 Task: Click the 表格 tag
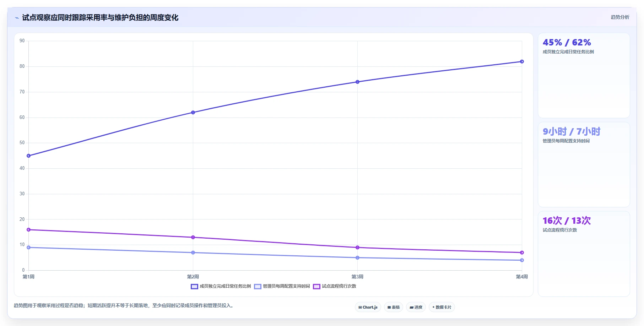pos(394,307)
